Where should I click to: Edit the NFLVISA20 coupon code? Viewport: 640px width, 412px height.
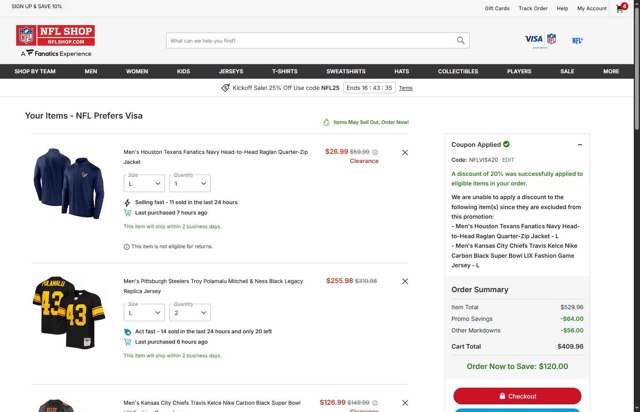pos(508,160)
